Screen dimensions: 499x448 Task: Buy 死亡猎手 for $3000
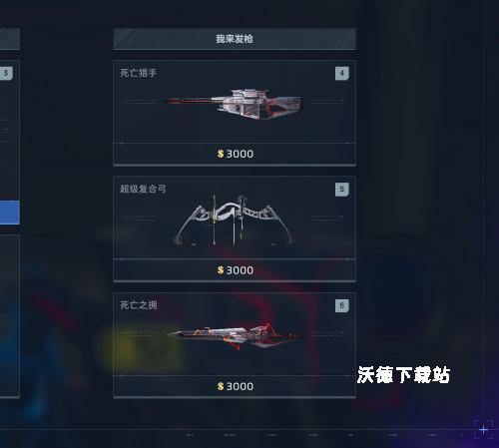(x=235, y=154)
